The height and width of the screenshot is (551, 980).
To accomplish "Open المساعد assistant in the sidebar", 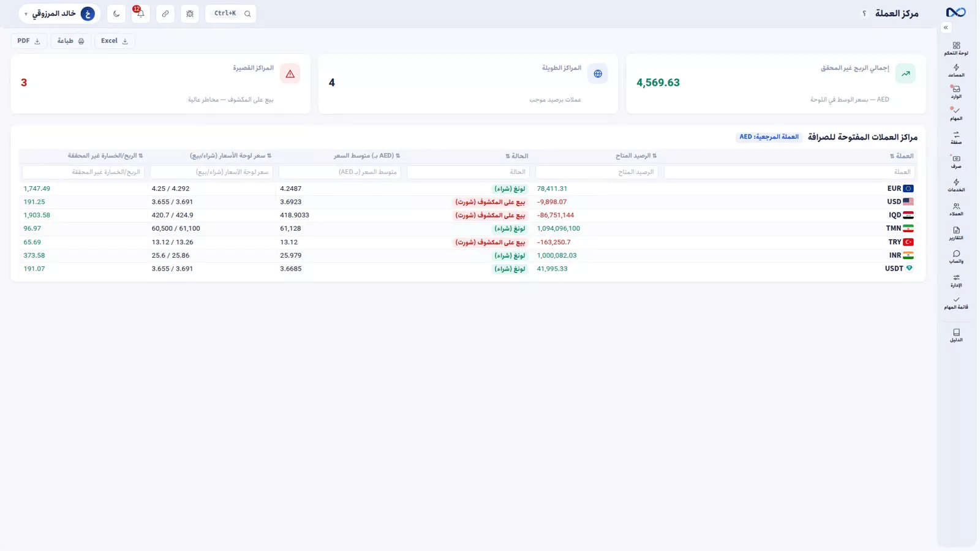I will click(x=956, y=70).
